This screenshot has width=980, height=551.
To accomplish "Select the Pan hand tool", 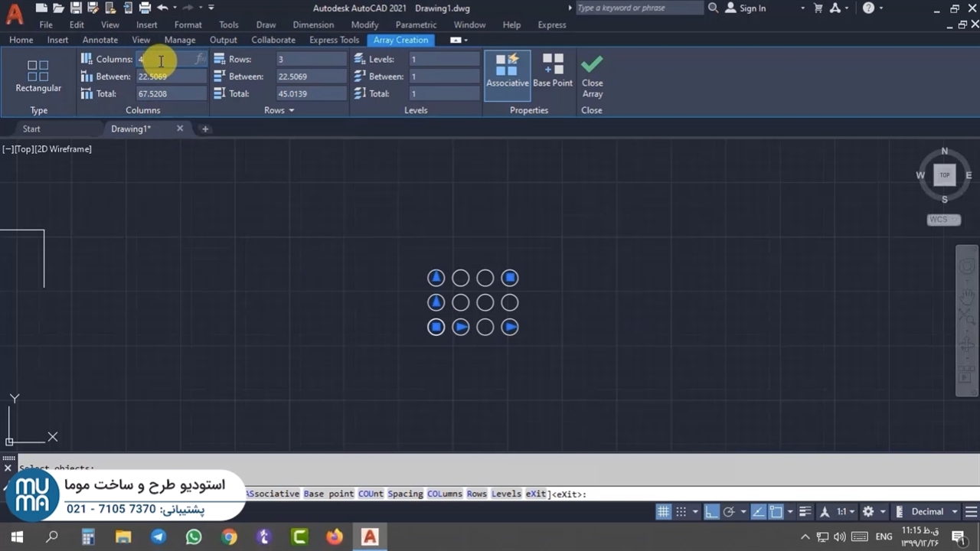I will 967,297.
